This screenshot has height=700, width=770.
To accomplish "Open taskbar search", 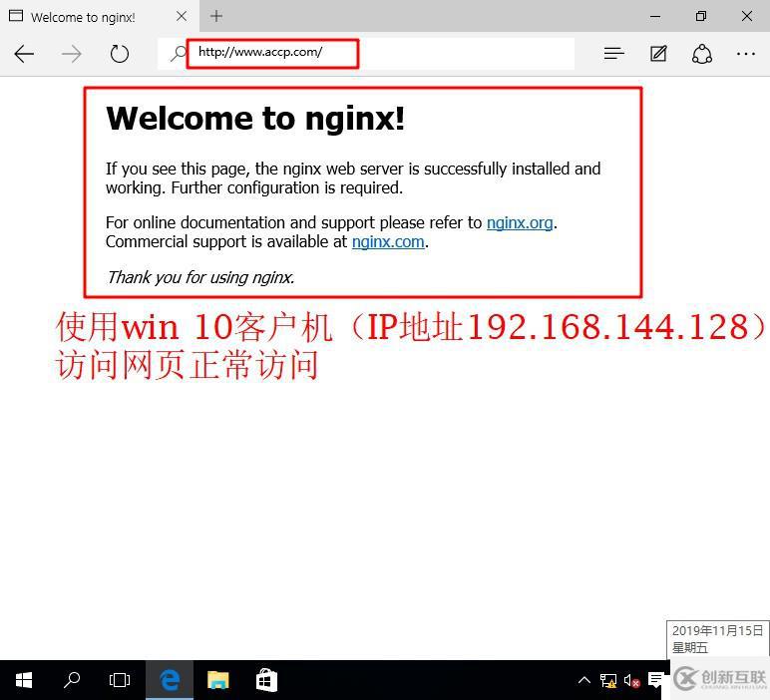I will coord(72,680).
